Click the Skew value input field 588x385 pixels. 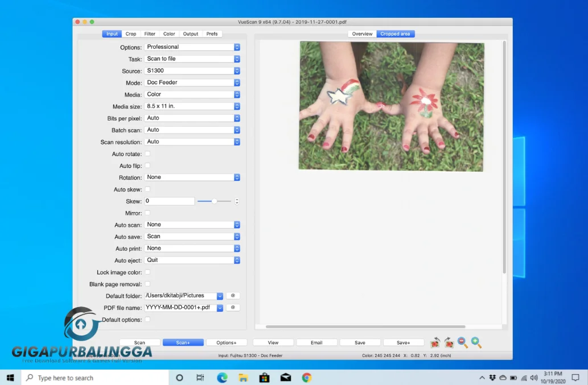click(169, 201)
